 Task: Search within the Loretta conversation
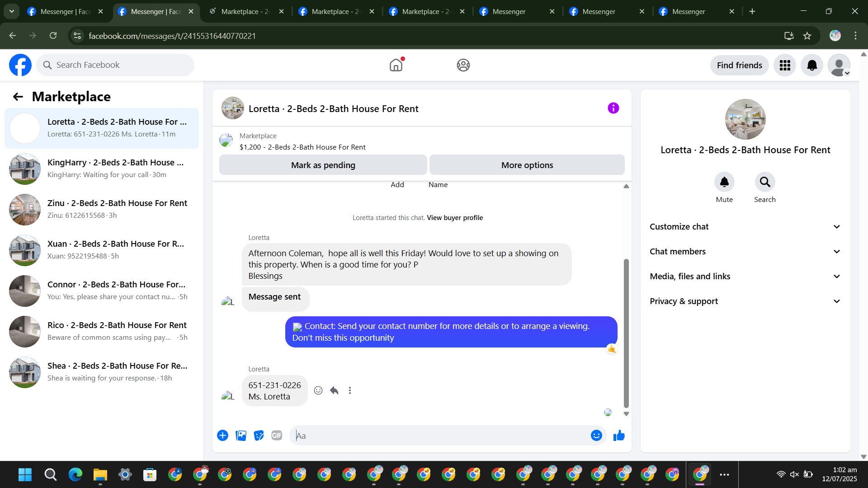(x=765, y=182)
